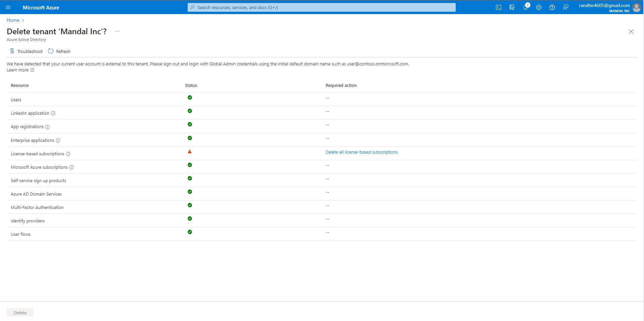Screen dimensions: 644x321
Task: Click green check status for Multi-Factor Authentication
Action: pos(190,205)
